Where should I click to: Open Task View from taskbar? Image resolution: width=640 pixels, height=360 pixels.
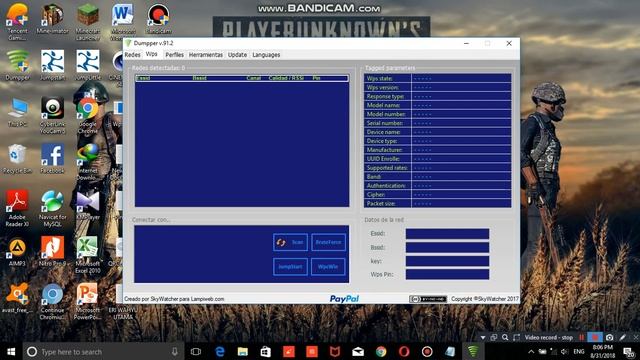pyautogui.click(x=196, y=351)
